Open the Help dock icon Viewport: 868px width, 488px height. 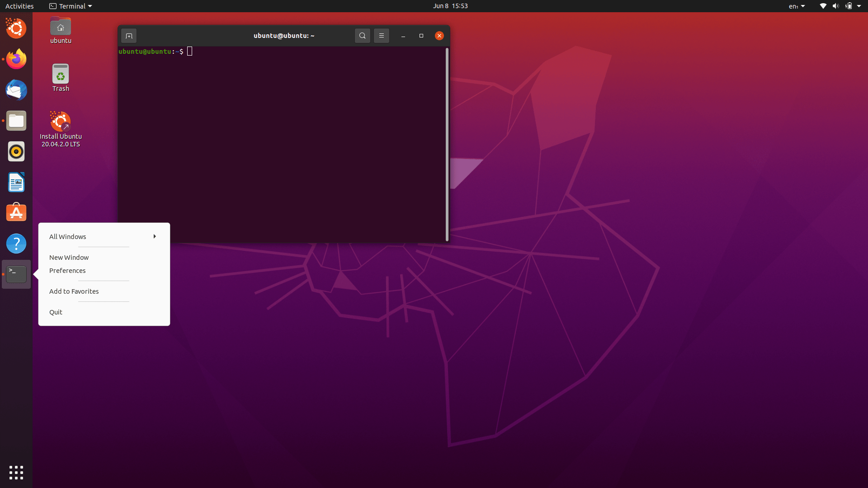pyautogui.click(x=16, y=244)
